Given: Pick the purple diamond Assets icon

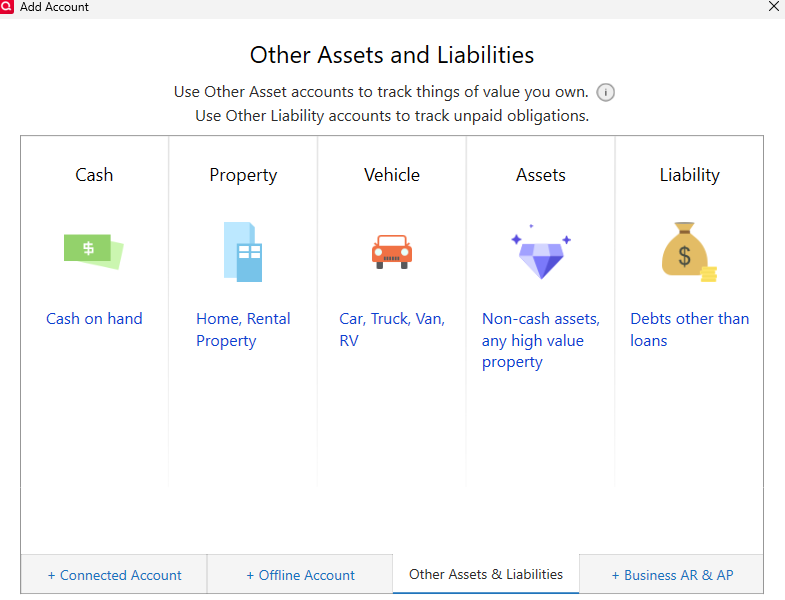Looking at the screenshot, I should click(541, 252).
